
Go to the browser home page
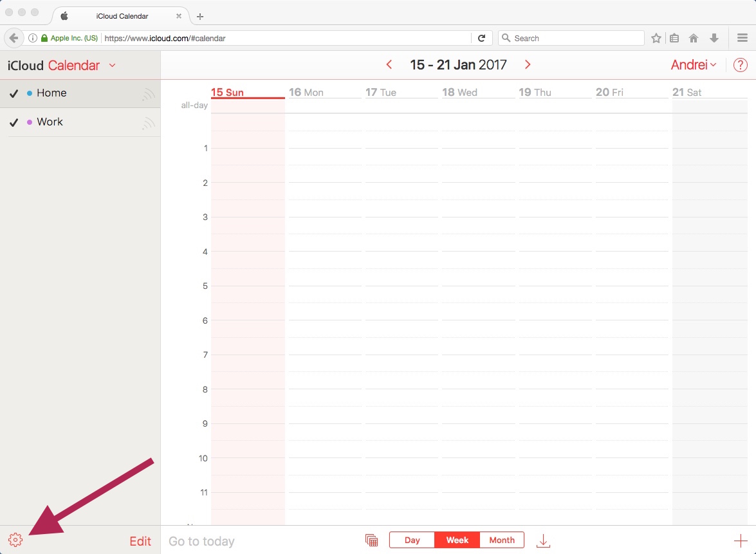pos(694,38)
